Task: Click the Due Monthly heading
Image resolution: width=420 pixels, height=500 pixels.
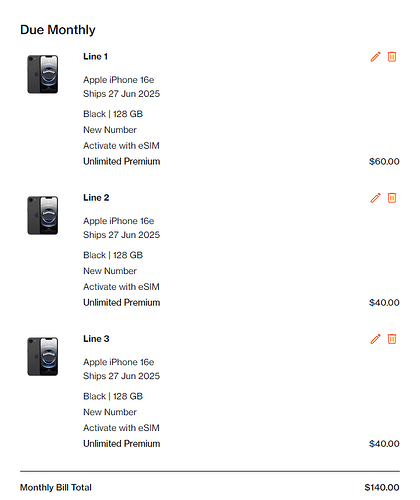Action: 58,30
